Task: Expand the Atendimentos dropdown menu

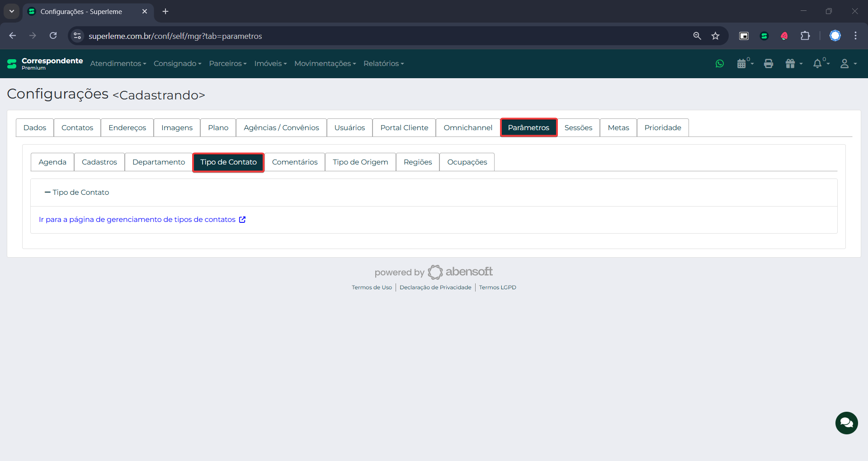Action: [118, 64]
